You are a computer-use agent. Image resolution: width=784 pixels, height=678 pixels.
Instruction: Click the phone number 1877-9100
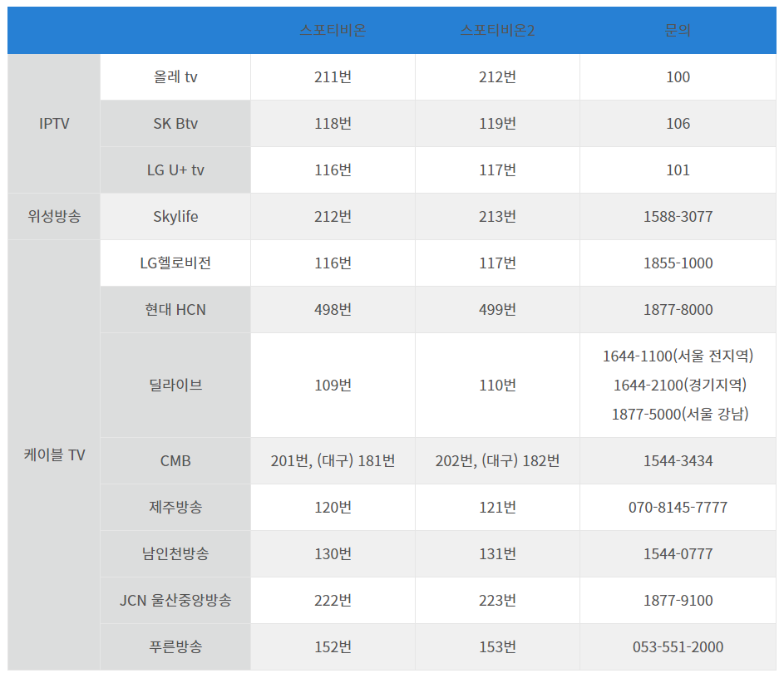tap(678, 600)
